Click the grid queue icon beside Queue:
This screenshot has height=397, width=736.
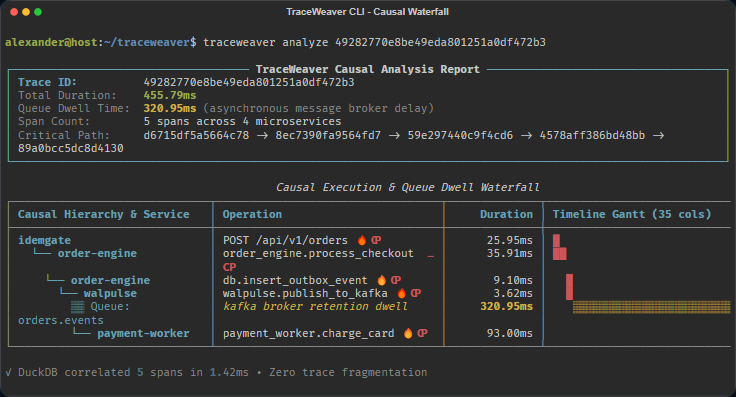77,307
